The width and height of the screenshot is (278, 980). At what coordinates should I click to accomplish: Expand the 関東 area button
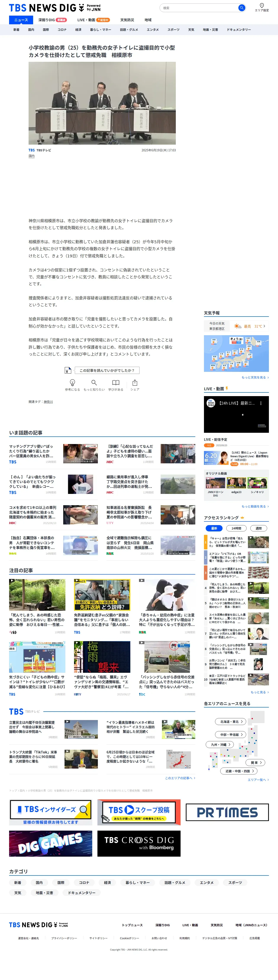click(256, 762)
